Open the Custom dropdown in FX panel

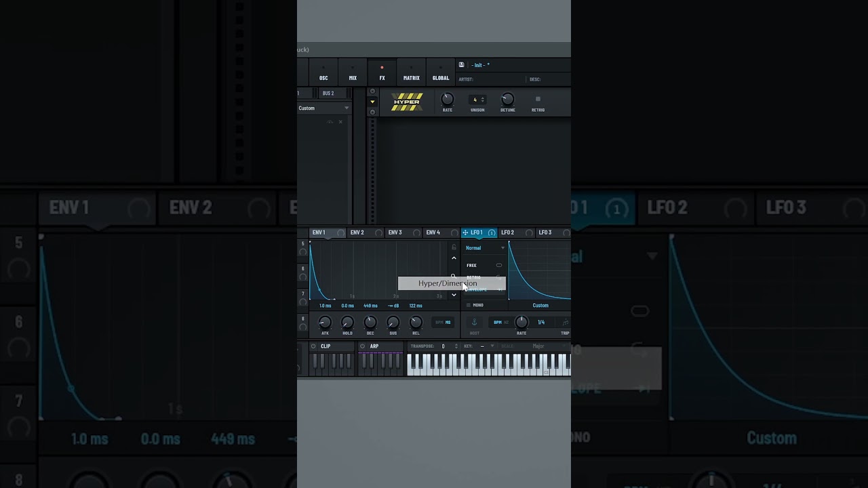[324, 108]
